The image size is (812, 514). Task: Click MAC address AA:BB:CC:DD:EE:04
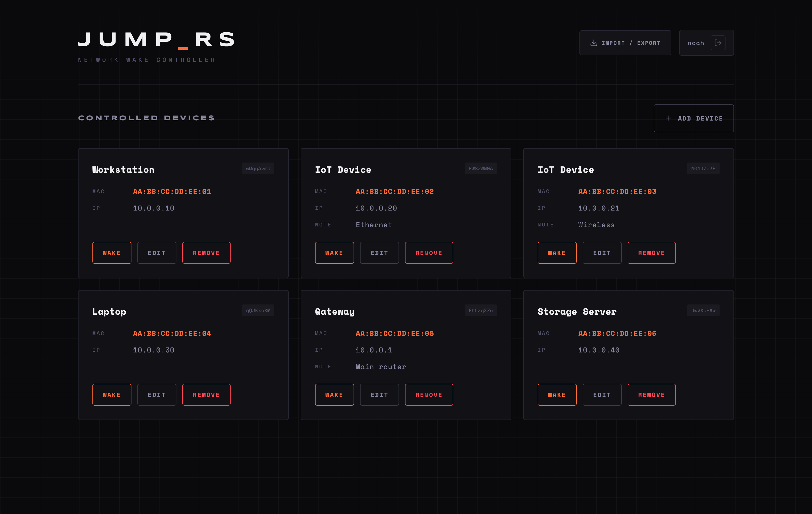tap(172, 334)
